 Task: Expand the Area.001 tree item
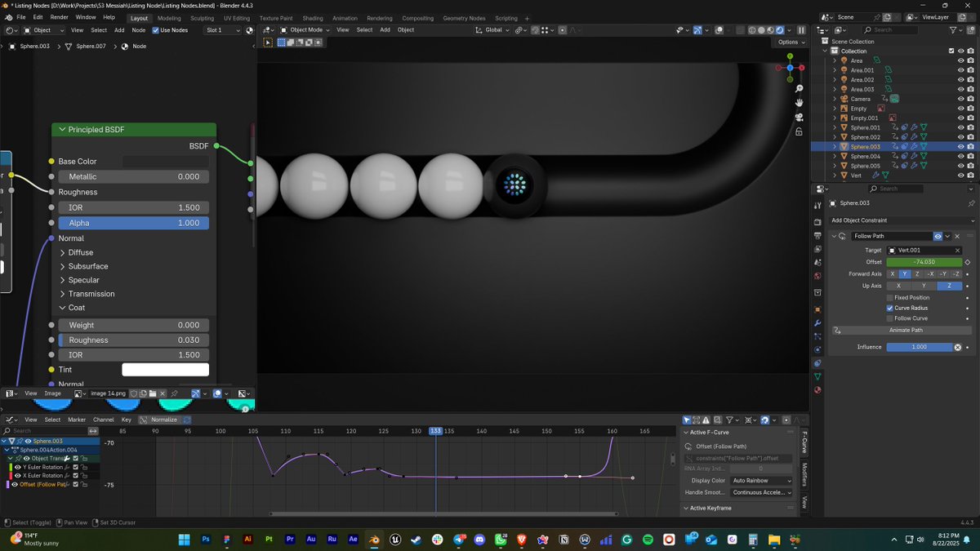click(x=835, y=70)
